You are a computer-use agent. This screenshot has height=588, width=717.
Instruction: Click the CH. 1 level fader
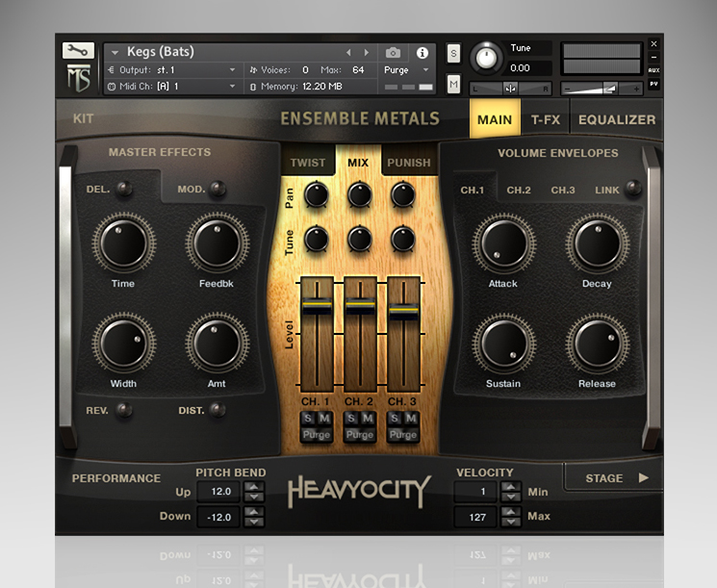pos(317,305)
